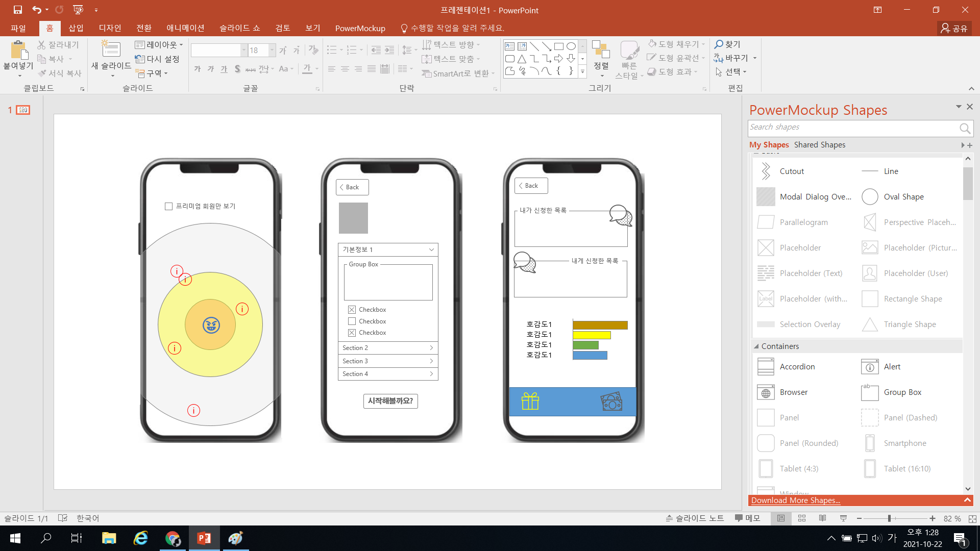980x551 pixels.
Task: Collapse the Containers category
Action: pyautogui.click(x=756, y=346)
